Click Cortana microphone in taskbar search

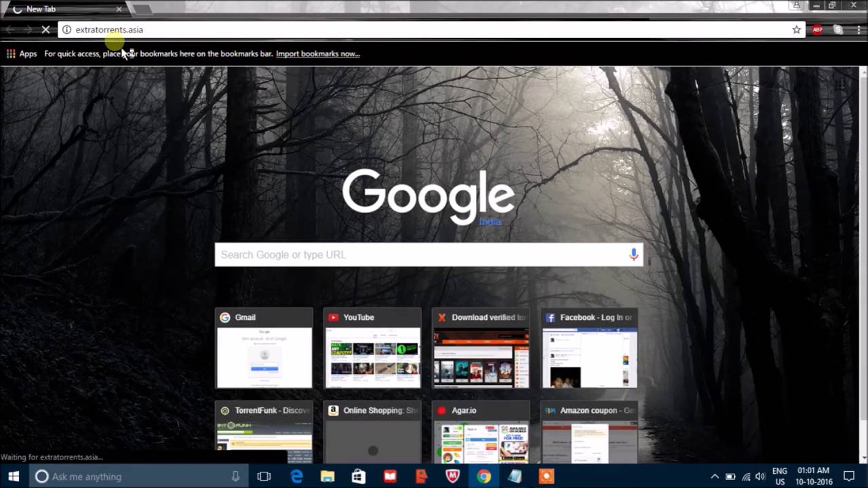[x=235, y=476]
